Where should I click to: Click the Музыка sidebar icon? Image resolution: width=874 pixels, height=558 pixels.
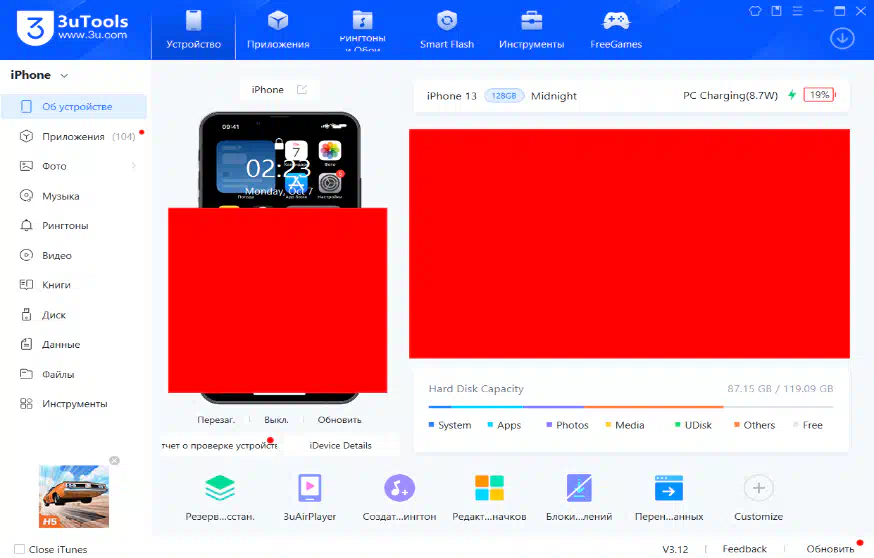26,196
